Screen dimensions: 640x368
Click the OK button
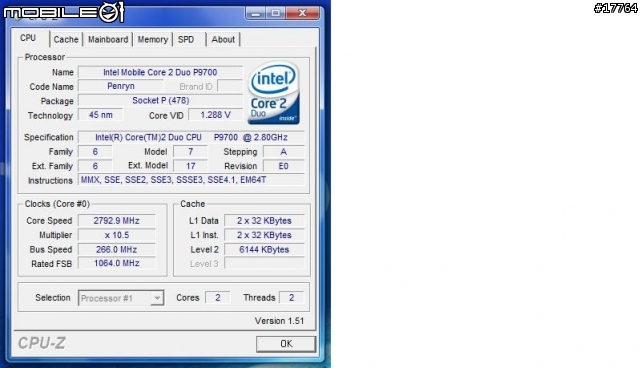click(286, 344)
